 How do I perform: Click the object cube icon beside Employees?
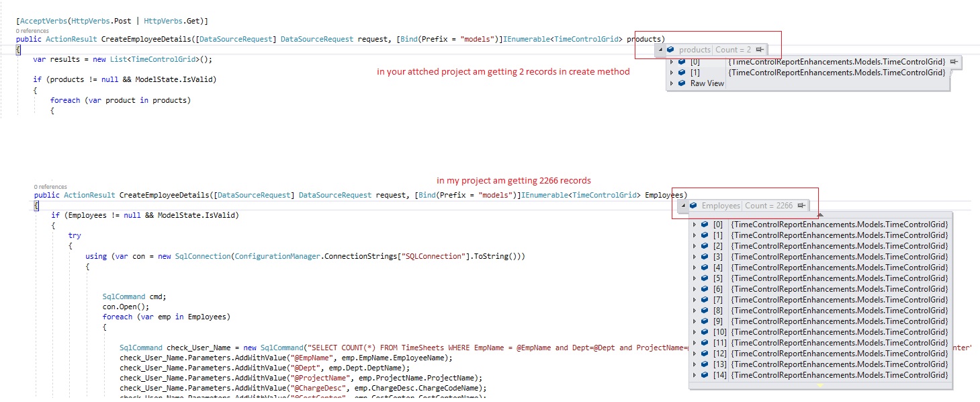point(694,206)
